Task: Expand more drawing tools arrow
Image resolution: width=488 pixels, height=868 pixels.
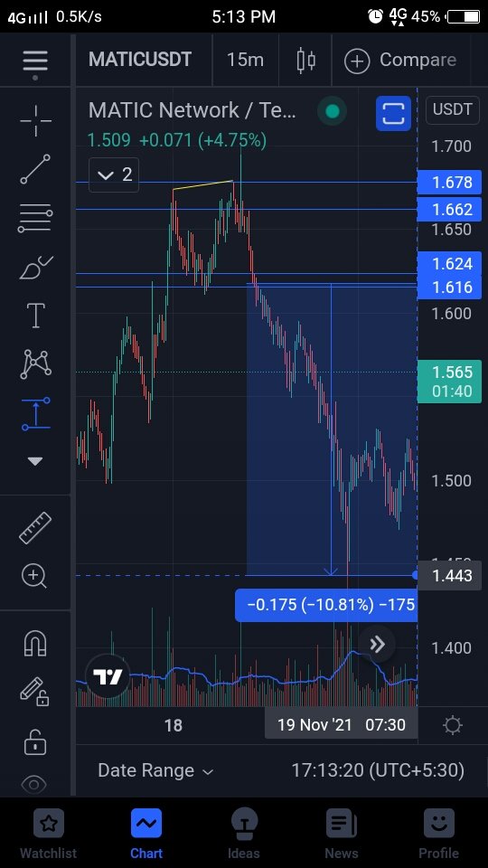Action: coord(35,461)
